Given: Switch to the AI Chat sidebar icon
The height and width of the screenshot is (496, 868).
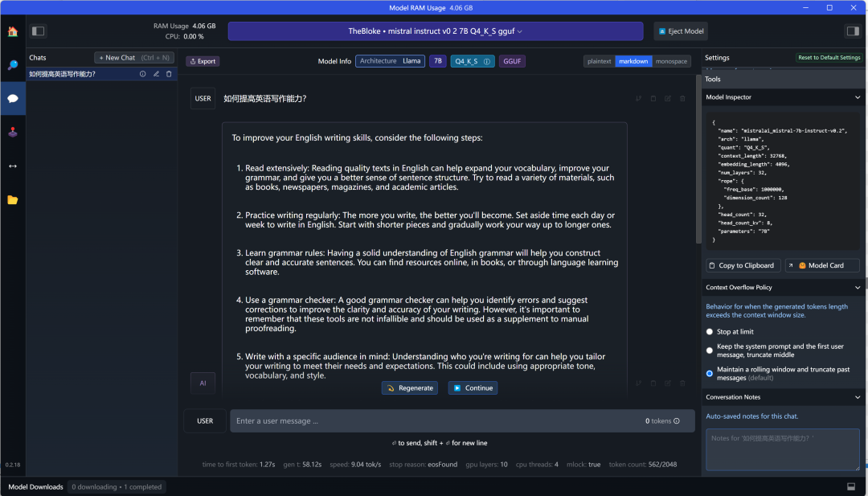Looking at the screenshot, I should tap(13, 99).
